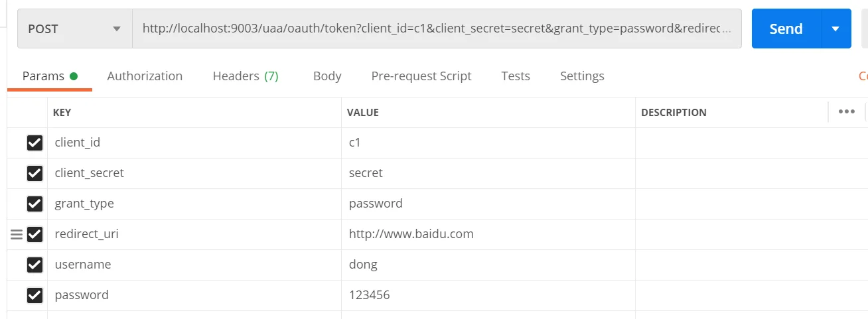Expand the Send button arrow dropdown

point(835,29)
